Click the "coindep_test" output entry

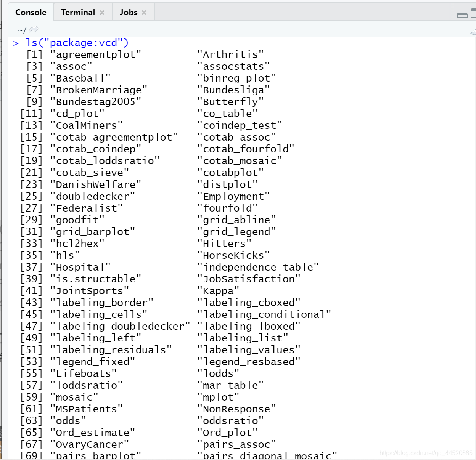tap(240, 125)
